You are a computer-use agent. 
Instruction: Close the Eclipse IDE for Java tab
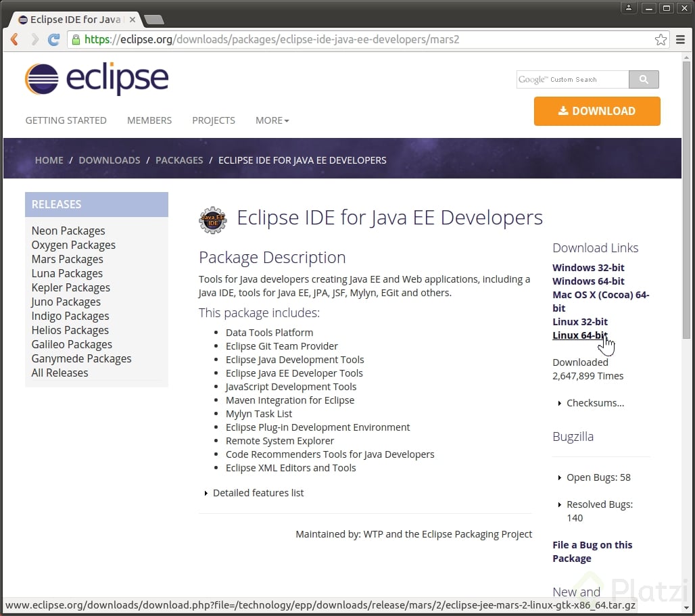tap(132, 20)
